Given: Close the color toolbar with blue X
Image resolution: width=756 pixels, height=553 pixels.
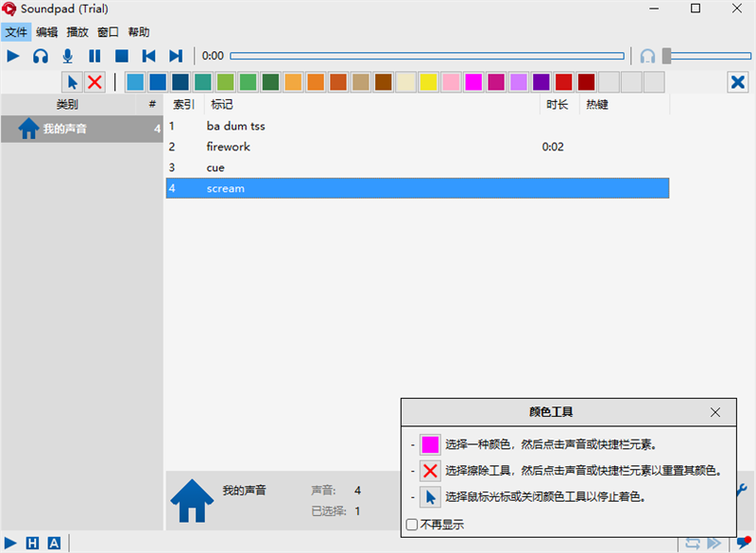Looking at the screenshot, I should 738,82.
